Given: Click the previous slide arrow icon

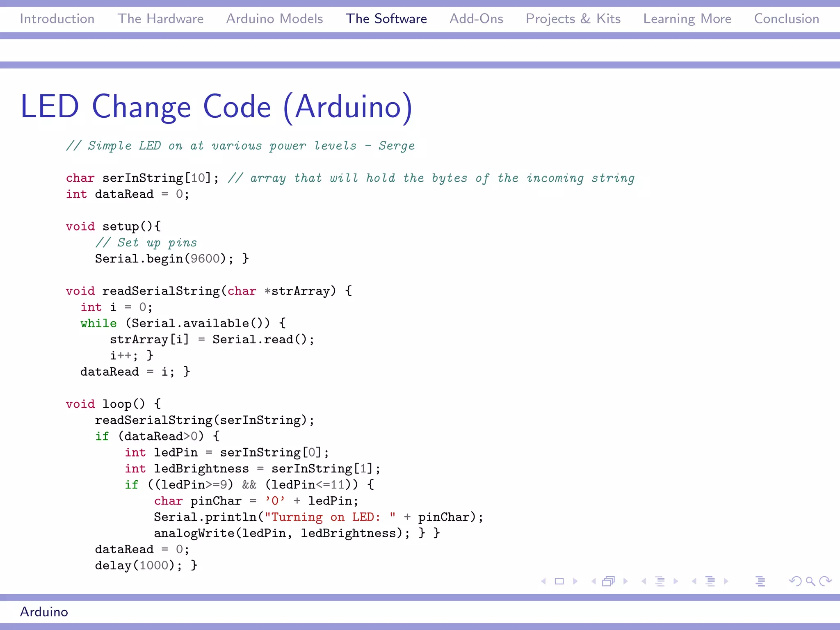Looking at the screenshot, I should click(544, 581).
